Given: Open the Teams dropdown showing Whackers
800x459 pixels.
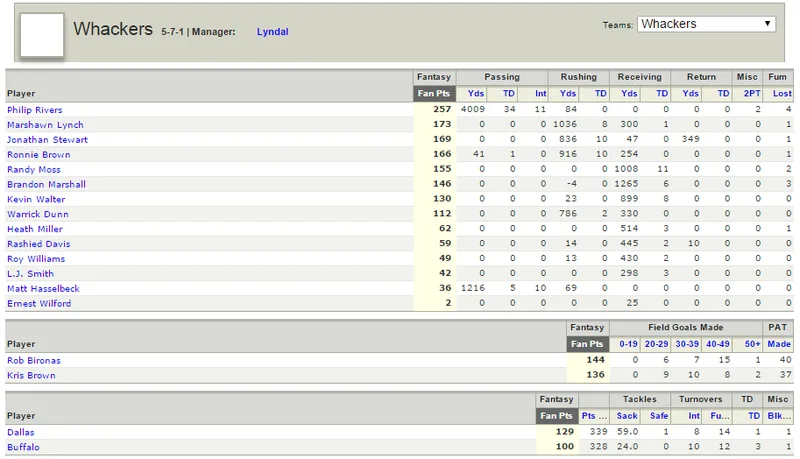Looking at the screenshot, I should (x=706, y=24).
